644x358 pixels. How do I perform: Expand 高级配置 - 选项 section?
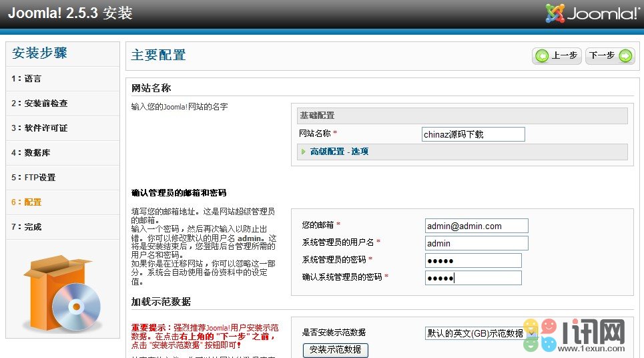[x=339, y=152]
